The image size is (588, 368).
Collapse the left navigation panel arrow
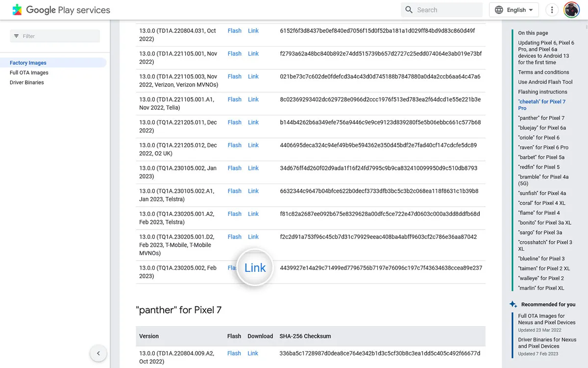(98, 353)
